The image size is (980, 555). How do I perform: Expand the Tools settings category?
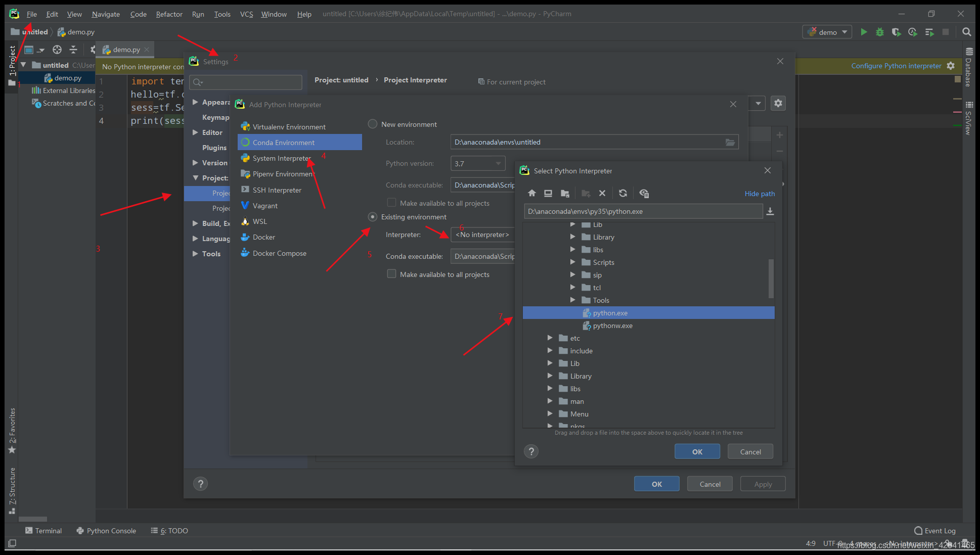[195, 254]
